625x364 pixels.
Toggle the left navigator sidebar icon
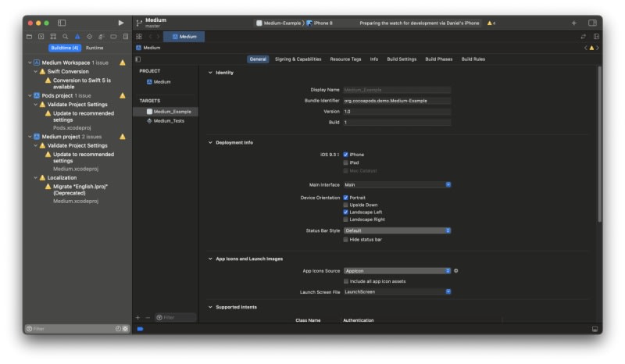(62, 23)
